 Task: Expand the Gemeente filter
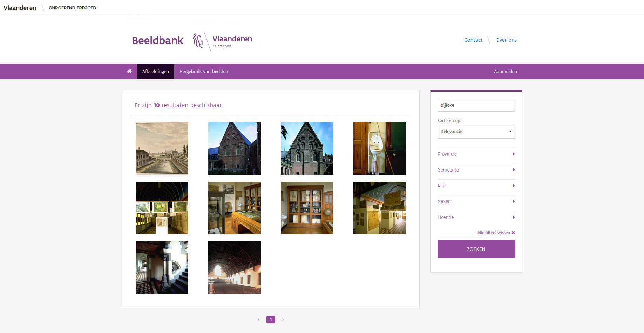476,170
